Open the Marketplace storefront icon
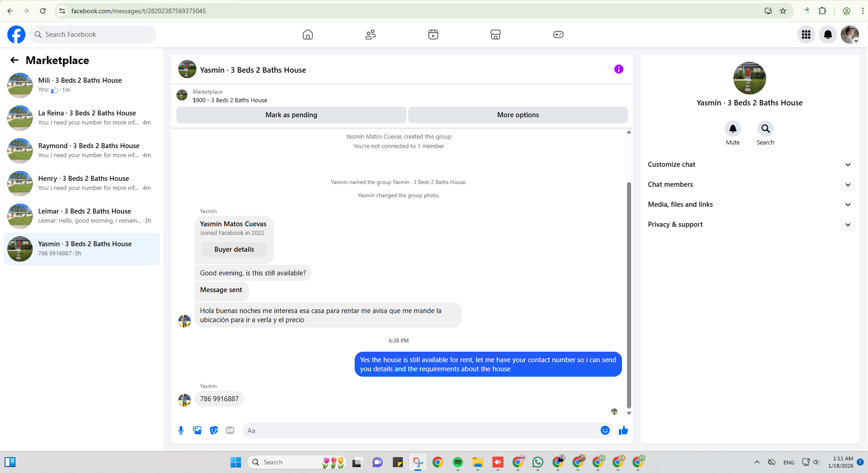 tap(496, 35)
